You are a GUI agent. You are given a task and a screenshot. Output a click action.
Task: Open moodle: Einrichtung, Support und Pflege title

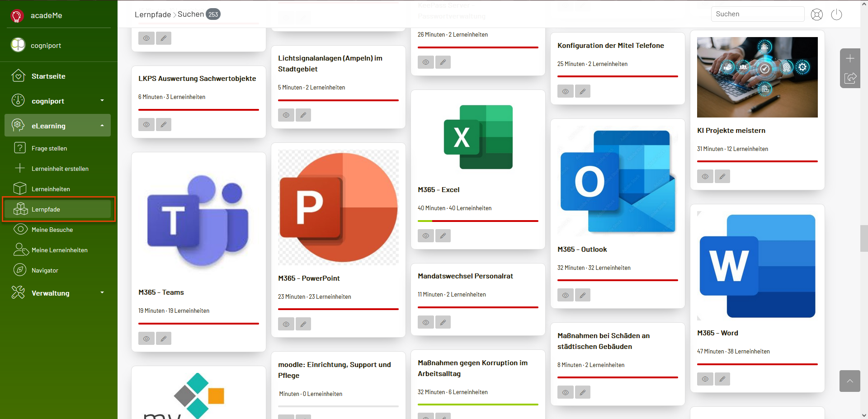click(335, 370)
